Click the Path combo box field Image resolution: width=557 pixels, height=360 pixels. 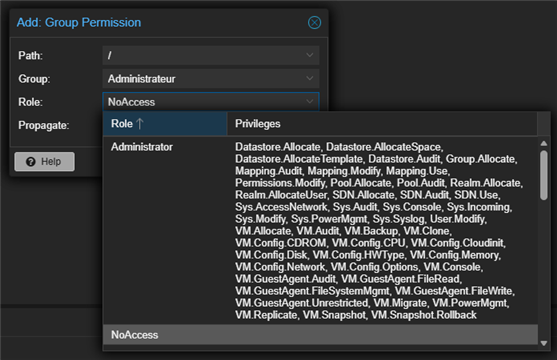coord(211,55)
